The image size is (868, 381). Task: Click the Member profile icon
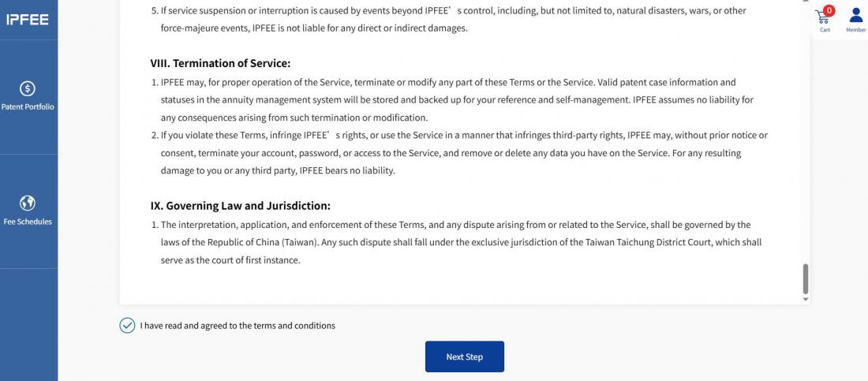(856, 16)
